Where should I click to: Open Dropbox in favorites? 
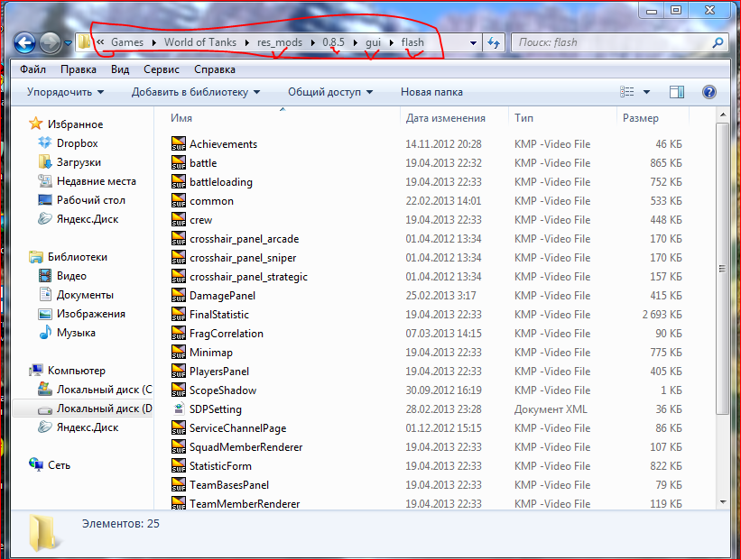77,143
